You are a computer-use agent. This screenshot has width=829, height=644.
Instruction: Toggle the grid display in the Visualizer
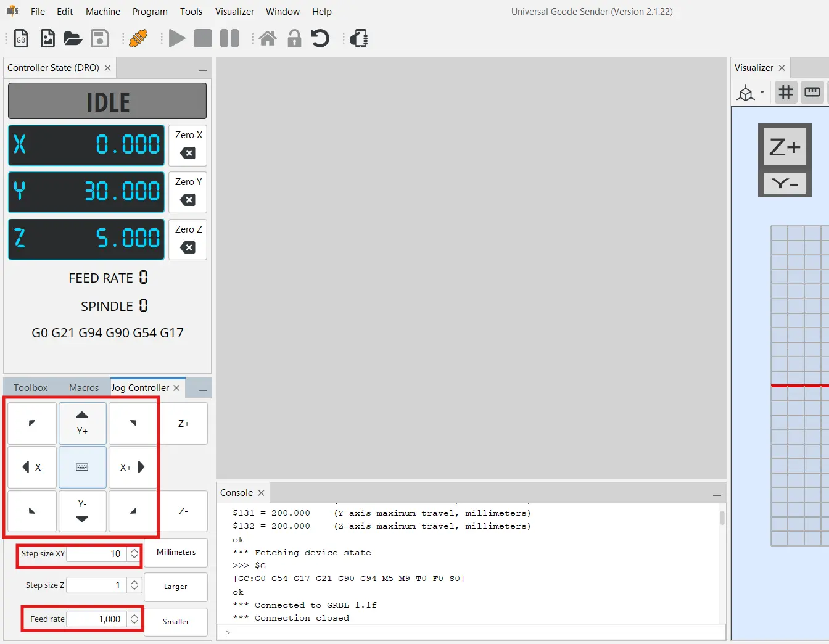785,92
